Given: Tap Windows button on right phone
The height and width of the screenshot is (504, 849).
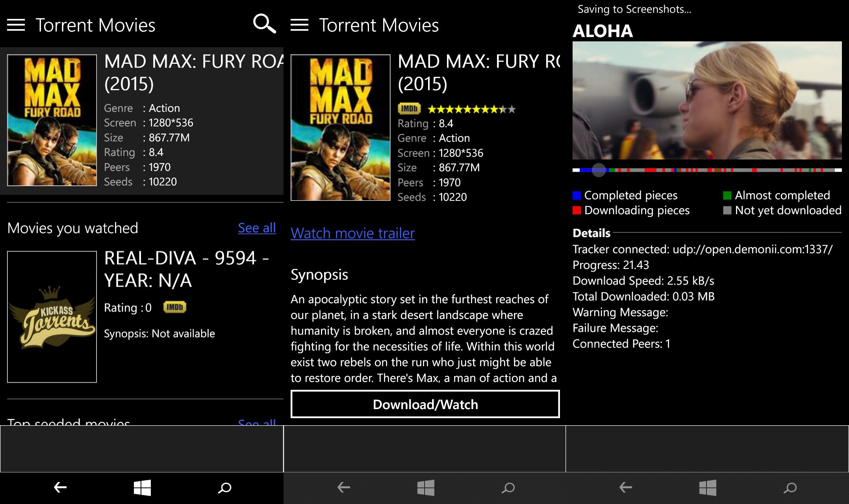Looking at the screenshot, I should click(x=708, y=488).
